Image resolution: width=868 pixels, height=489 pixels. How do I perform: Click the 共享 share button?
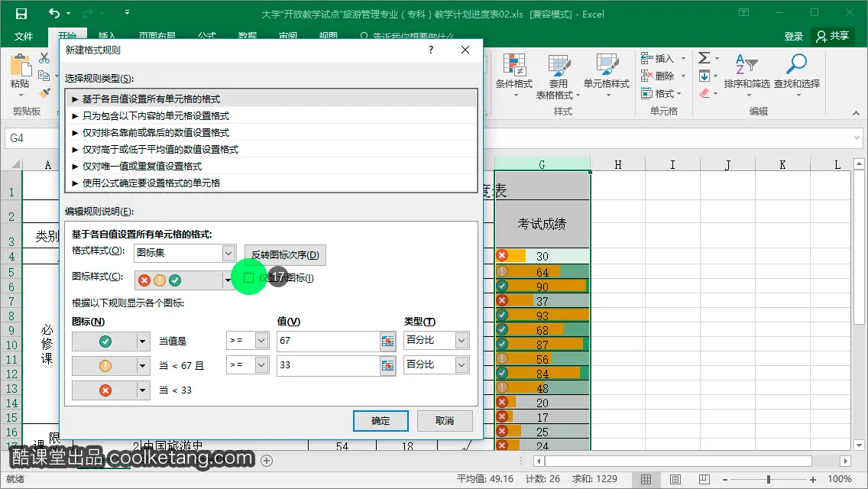[x=832, y=36]
